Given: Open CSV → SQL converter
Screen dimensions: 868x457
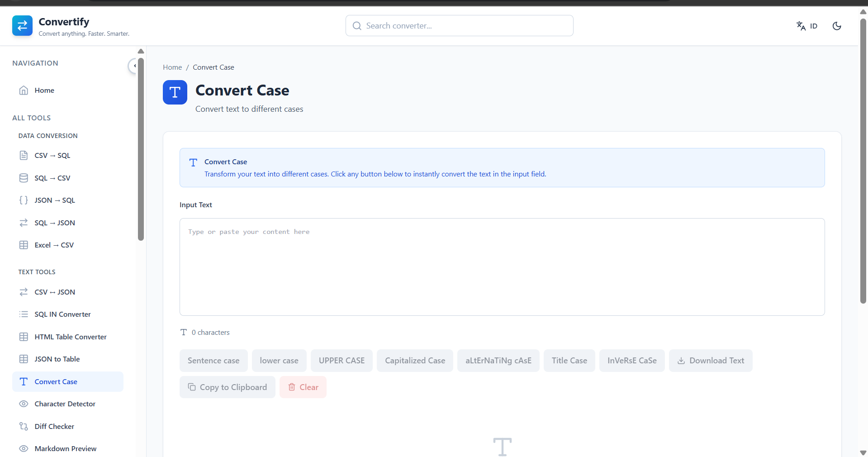Looking at the screenshot, I should [68, 156].
